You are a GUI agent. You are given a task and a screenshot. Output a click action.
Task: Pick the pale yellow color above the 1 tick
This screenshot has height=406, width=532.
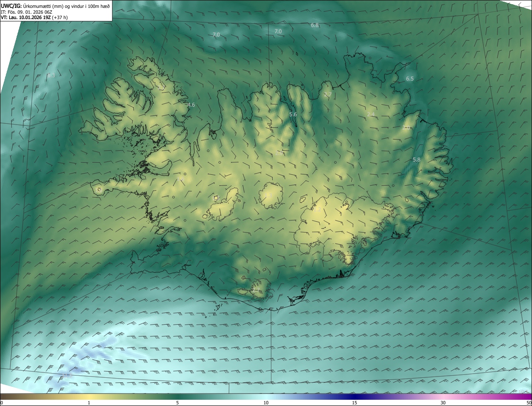click(89, 396)
